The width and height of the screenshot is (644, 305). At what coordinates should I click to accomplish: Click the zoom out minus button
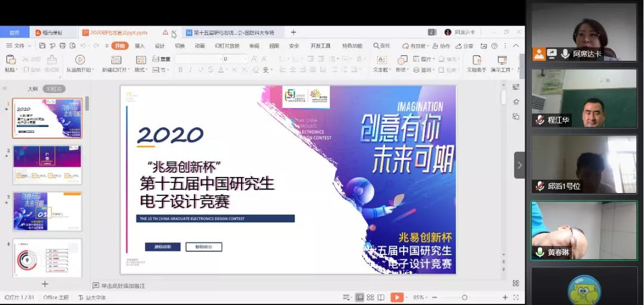coord(435,298)
